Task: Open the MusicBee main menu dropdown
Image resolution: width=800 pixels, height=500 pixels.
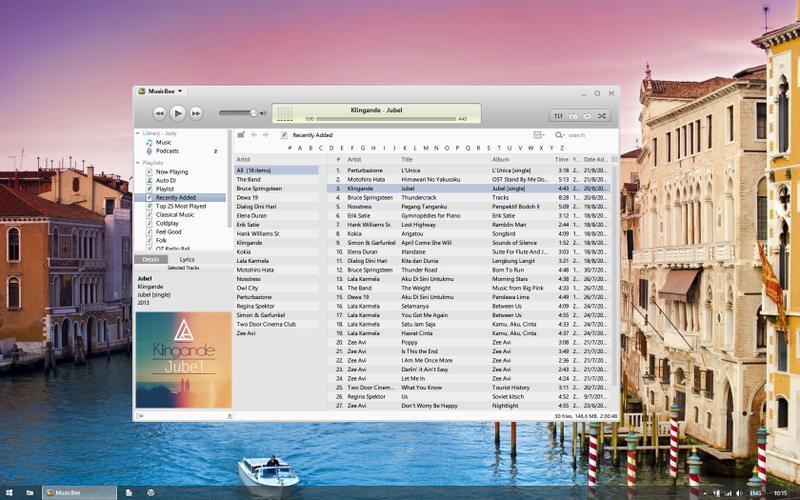Action: coord(161,91)
